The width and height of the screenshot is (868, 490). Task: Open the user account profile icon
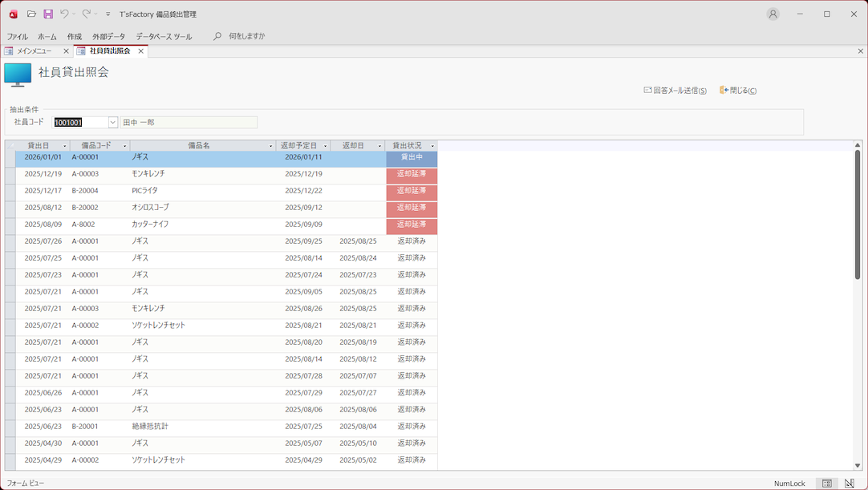[773, 14]
